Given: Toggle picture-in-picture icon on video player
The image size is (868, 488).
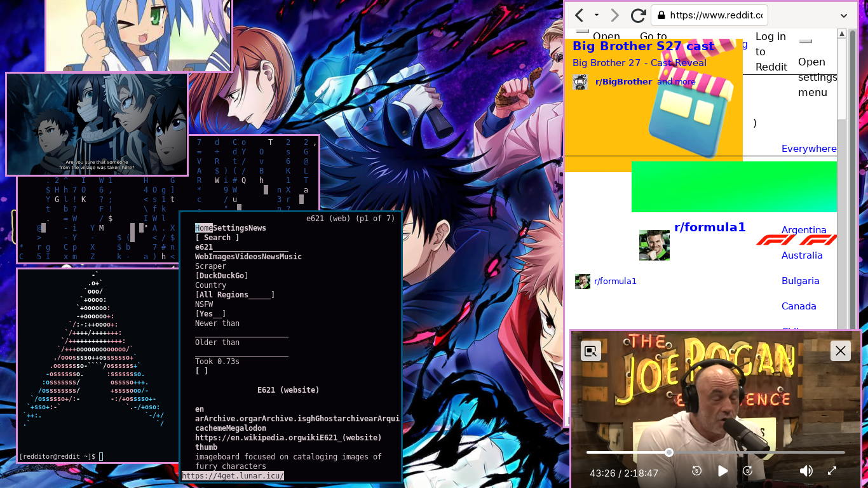Looking at the screenshot, I should pos(591,351).
